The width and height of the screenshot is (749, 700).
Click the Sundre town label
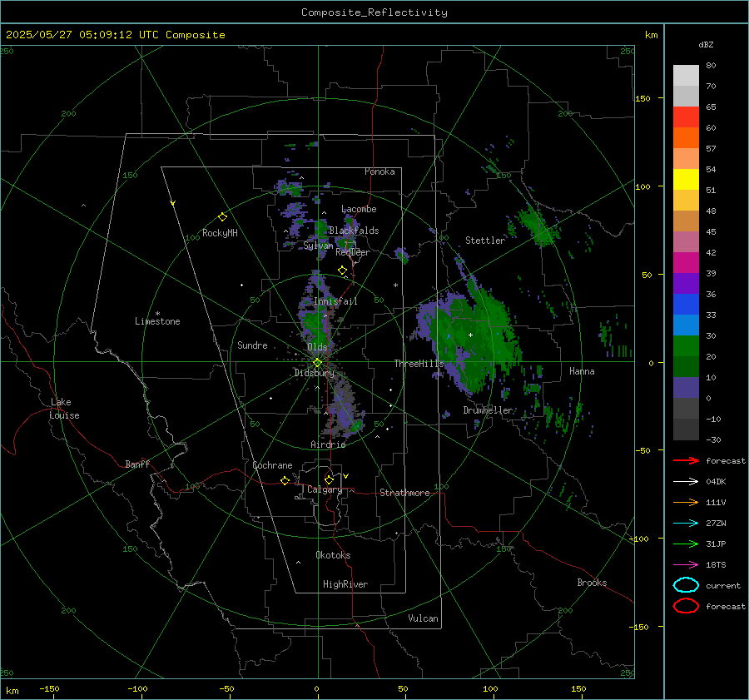pyautogui.click(x=252, y=345)
